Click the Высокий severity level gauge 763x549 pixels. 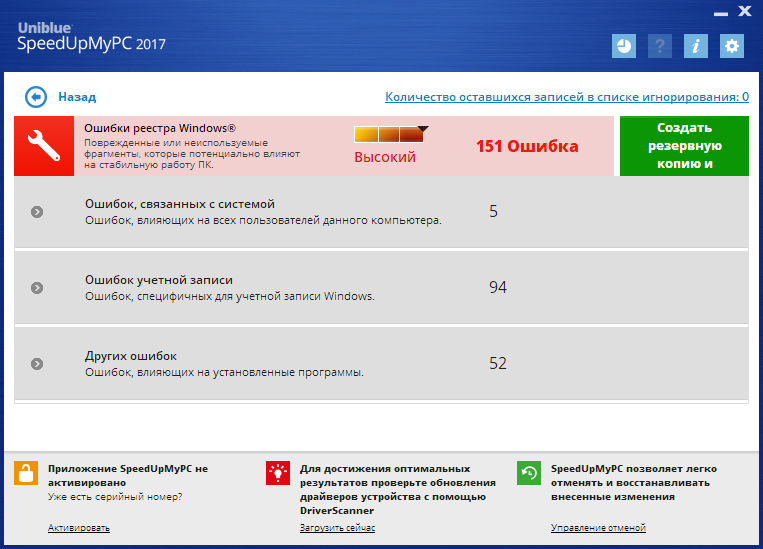coord(389,135)
